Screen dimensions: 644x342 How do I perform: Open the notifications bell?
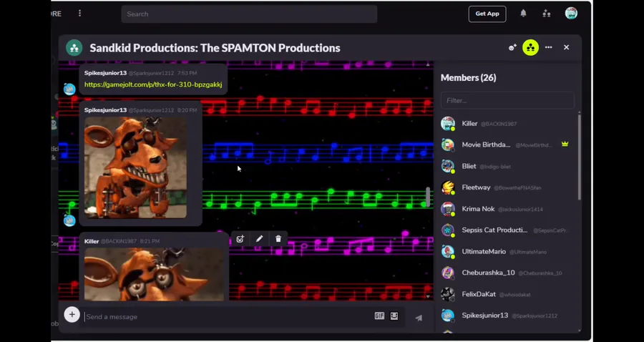click(x=523, y=14)
